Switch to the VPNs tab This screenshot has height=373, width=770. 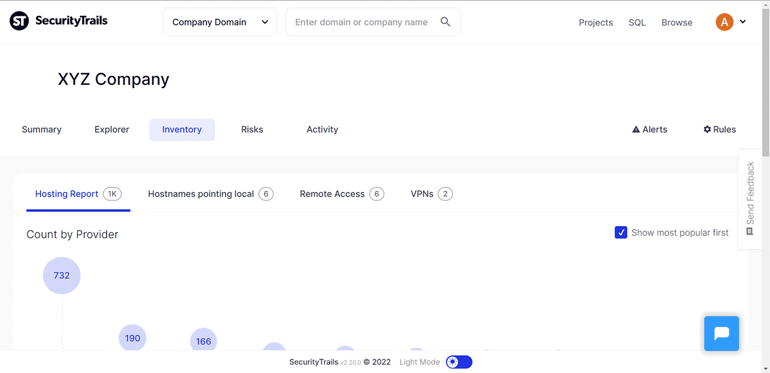tap(432, 194)
